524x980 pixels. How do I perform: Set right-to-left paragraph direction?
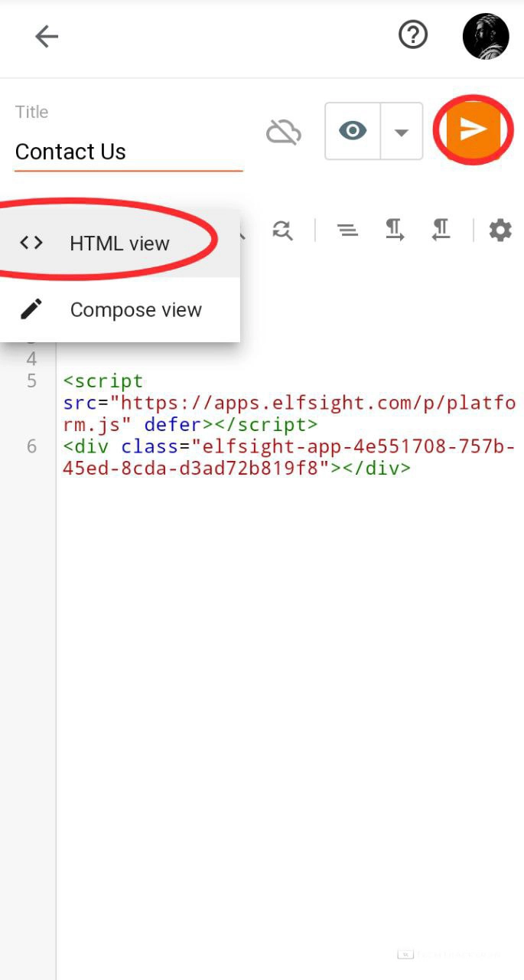click(441, 230)
